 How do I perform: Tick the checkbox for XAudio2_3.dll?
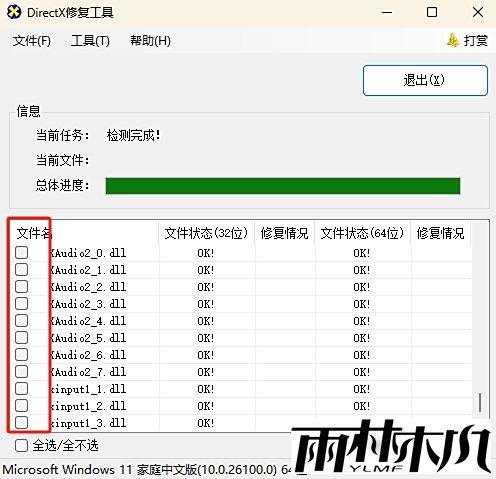[x=21, y=304]
